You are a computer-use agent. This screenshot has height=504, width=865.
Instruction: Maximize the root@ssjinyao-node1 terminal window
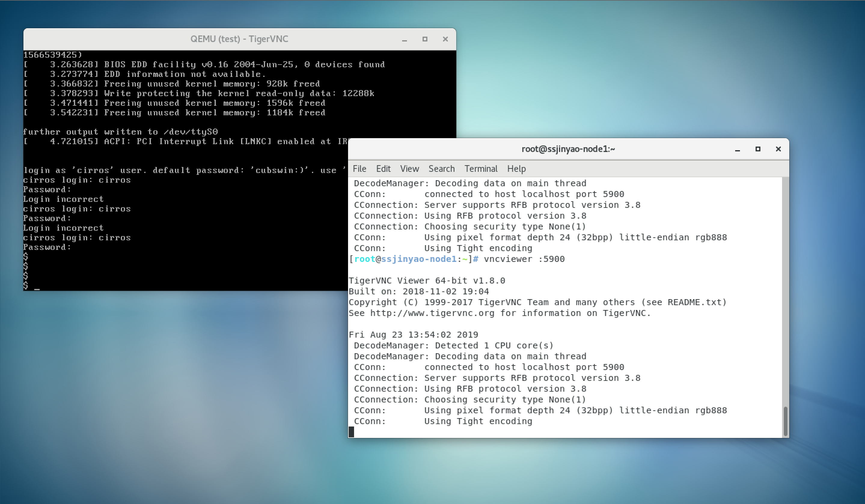click(x=758, y=149)
